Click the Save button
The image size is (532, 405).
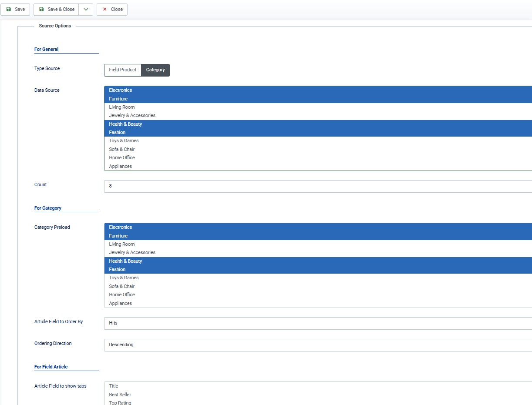coord(15,9)
